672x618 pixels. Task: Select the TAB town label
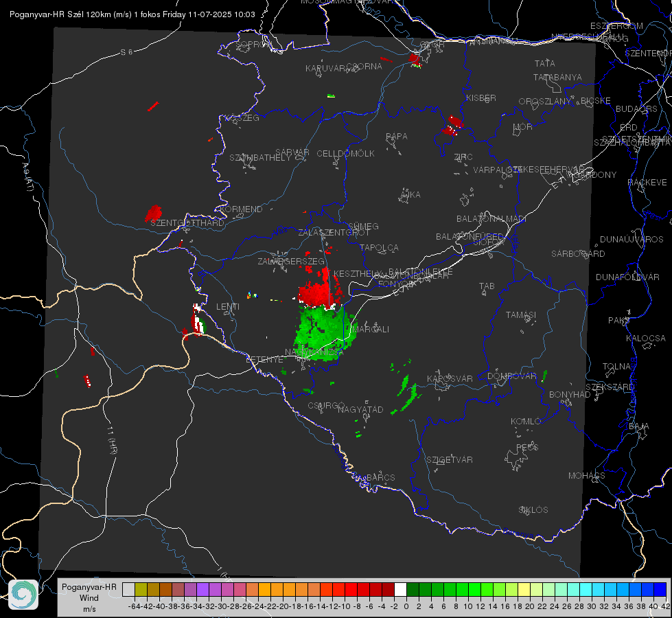(x=487, y=286)
